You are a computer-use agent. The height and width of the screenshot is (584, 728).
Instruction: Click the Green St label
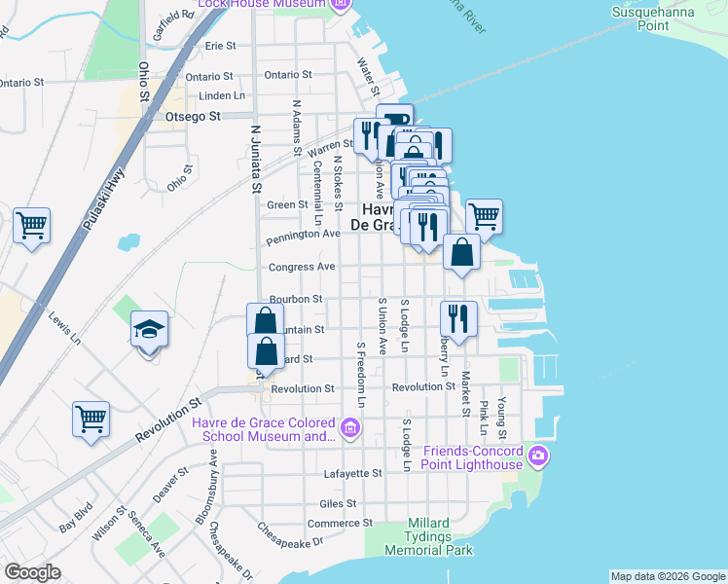pos(287,204)
